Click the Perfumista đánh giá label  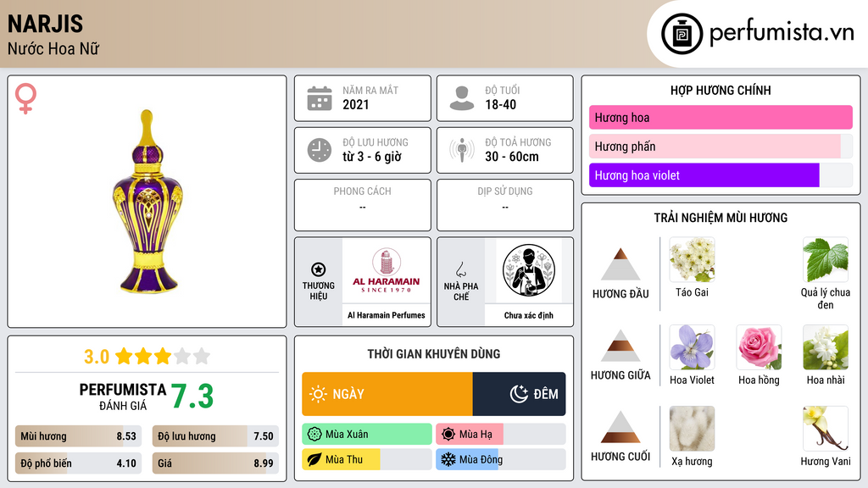[123, 396]
